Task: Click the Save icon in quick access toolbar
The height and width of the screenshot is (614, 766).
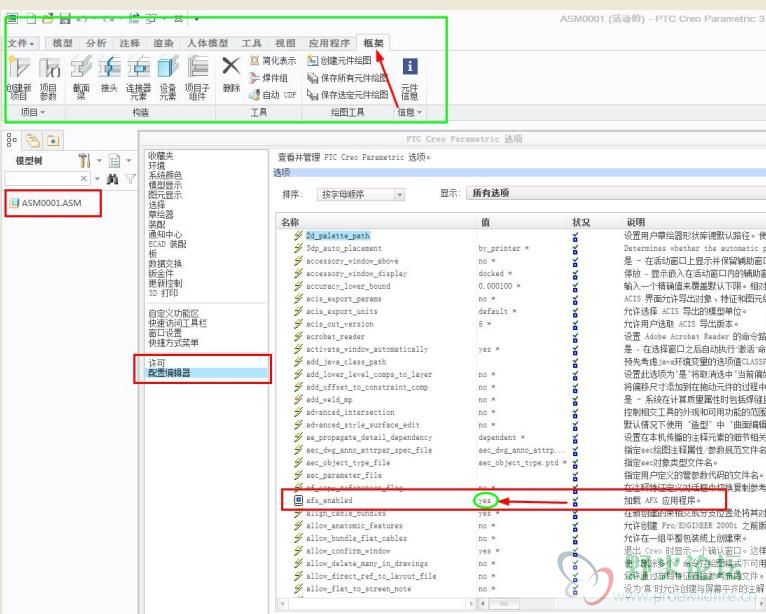Action: (65, 19)
